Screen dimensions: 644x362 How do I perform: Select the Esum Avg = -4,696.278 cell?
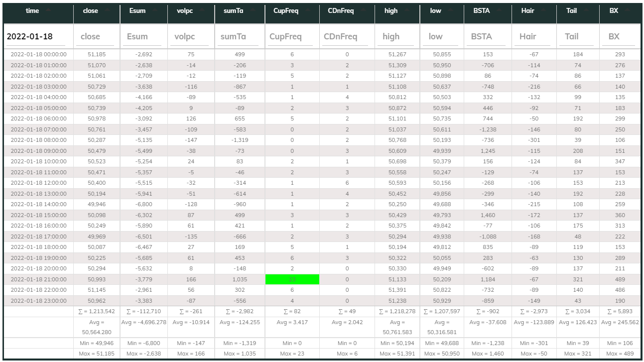144,327
